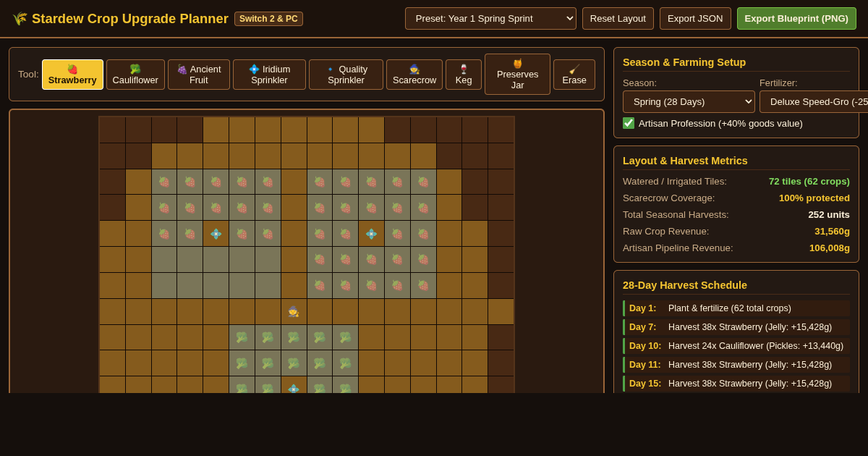Open the Season dropdown

689,101
